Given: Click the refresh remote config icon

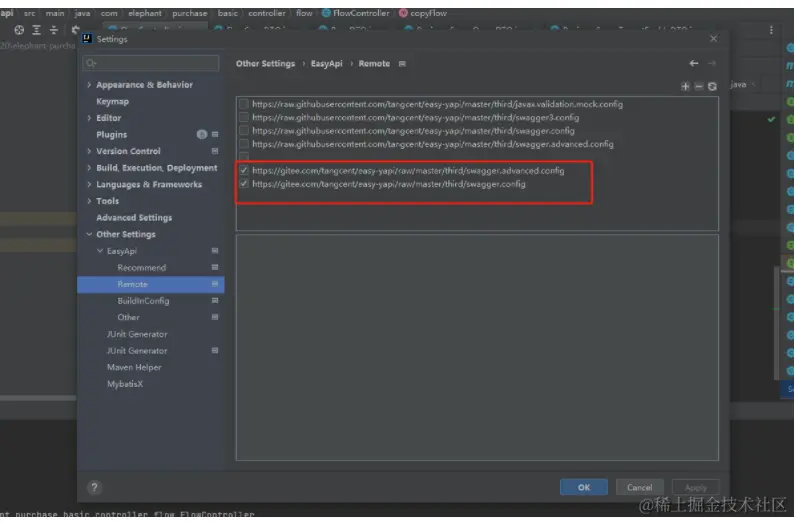Looking at the screenshot, I should tap(712, 87).
